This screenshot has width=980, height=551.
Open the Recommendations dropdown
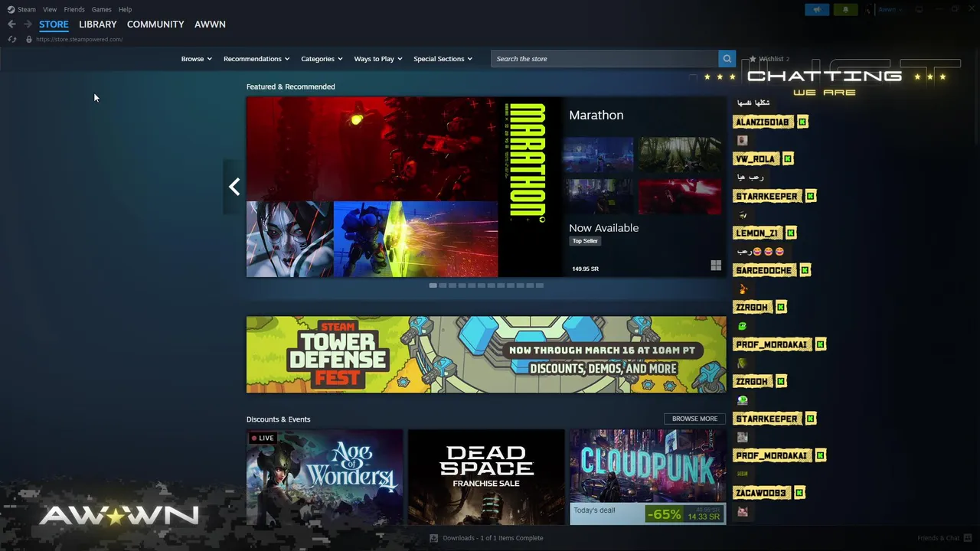click(256, 59)
